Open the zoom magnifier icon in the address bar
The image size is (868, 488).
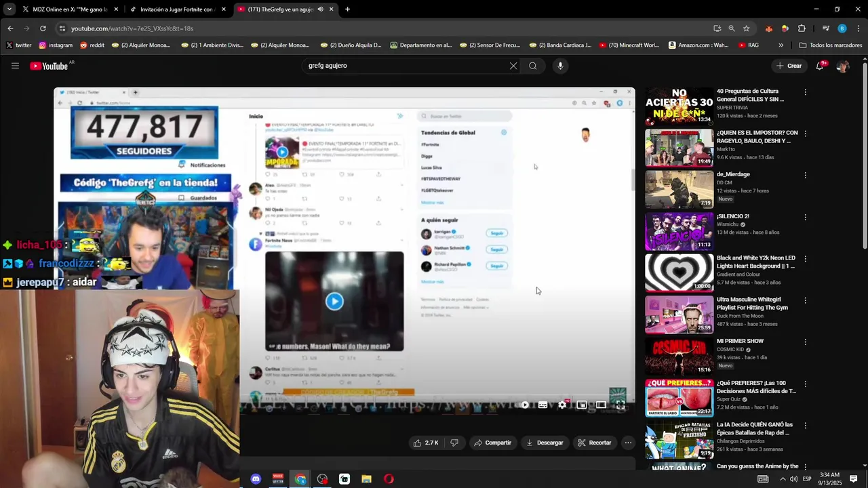[732, 28]
